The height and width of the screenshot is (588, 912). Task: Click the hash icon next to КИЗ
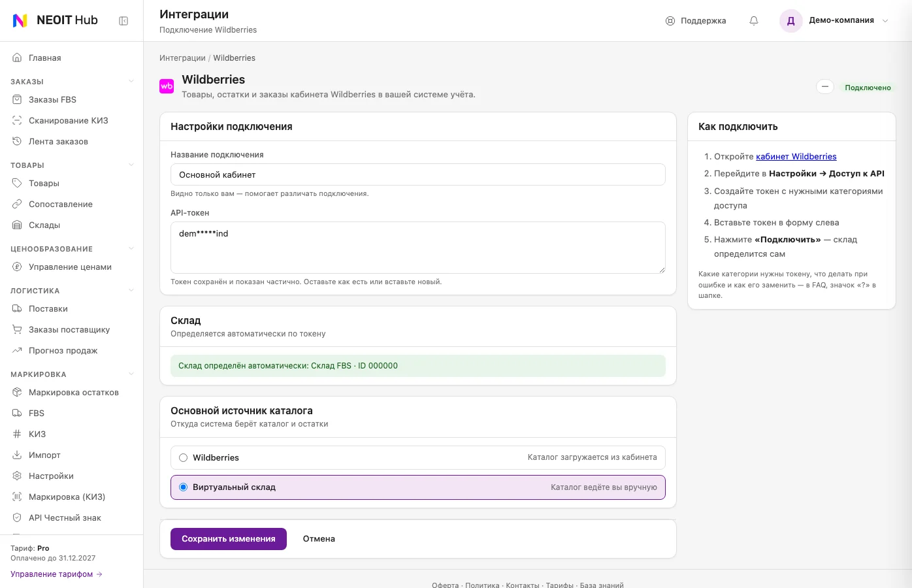[17, 434]
